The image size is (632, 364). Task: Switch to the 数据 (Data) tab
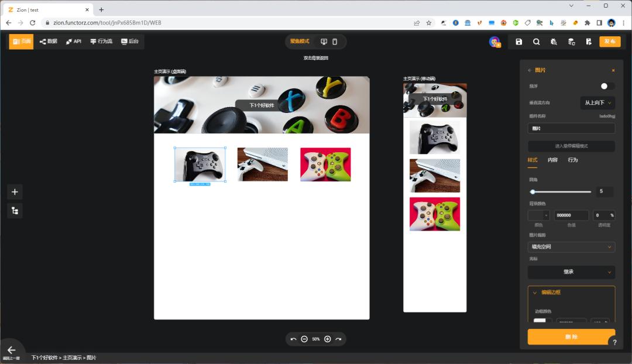[49, 41]
